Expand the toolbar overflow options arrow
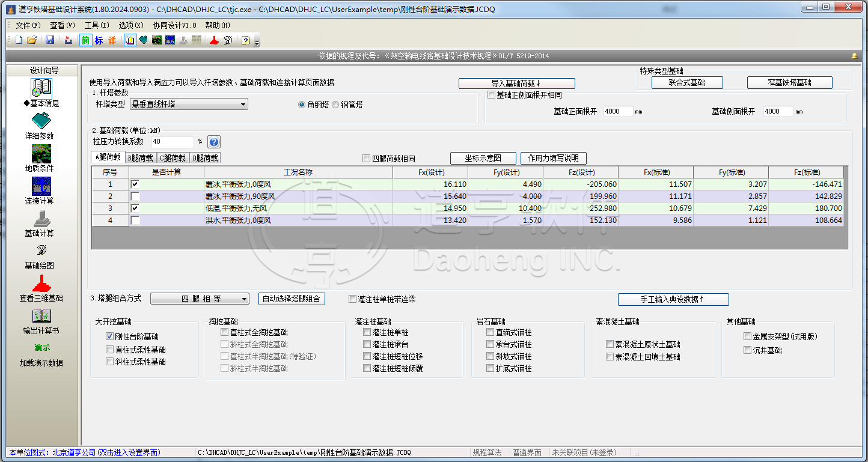Image resolution: width=868 pixels, height=462 pixels. pos(257,42)
